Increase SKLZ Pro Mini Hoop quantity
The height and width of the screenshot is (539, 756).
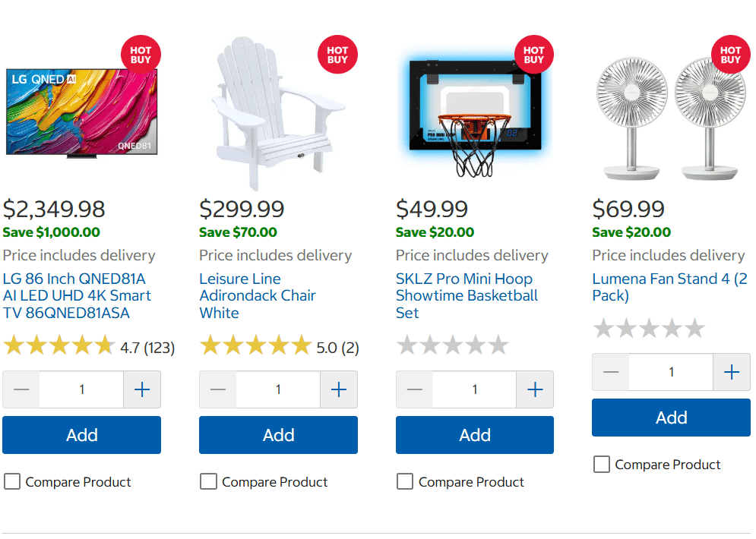pyautogui.click(x=535, y=389)
